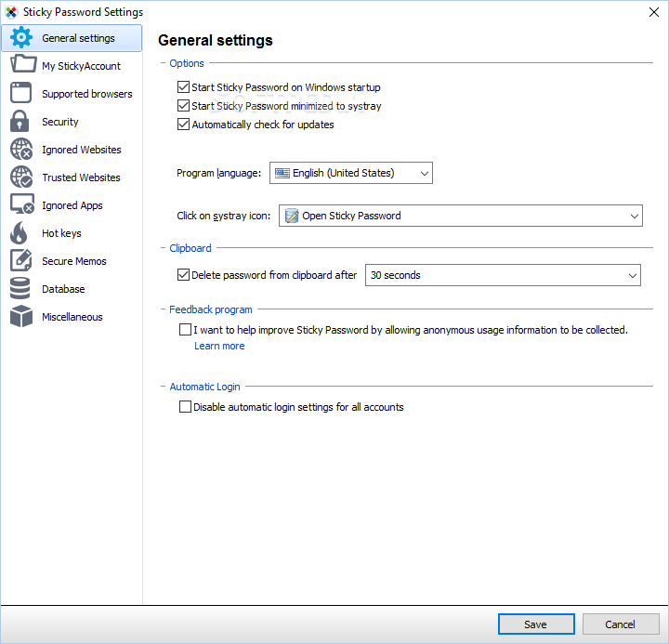Close the Sticky Password Settings window
669x644 pixels.
(653, 12)
